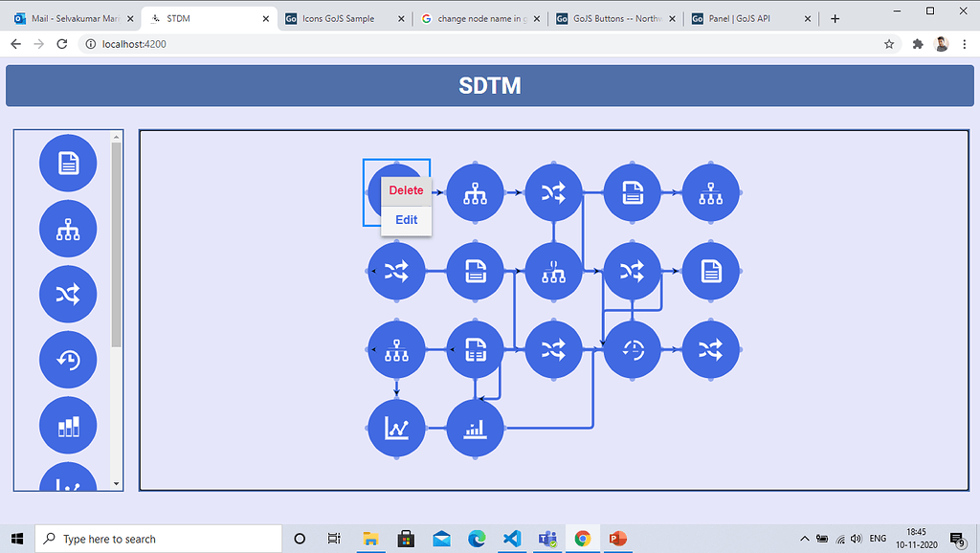Viewport: 980px width, 553px height.
Task: Show hidden system tray icons
Action: pyautogui.click(x=805, y=539)
